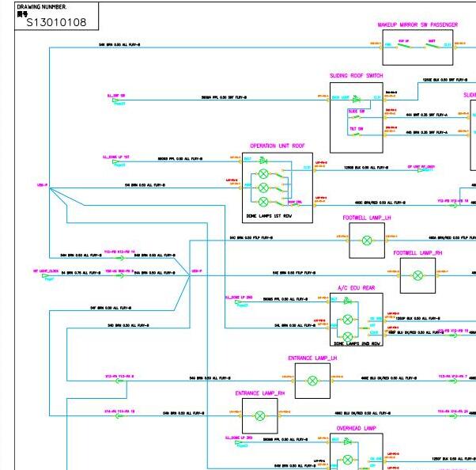Click the lamp symbol in ENTRANCE LAMP_RH
Image resolution: width=476 pixels, height=470 pixels.
[260, 416]
